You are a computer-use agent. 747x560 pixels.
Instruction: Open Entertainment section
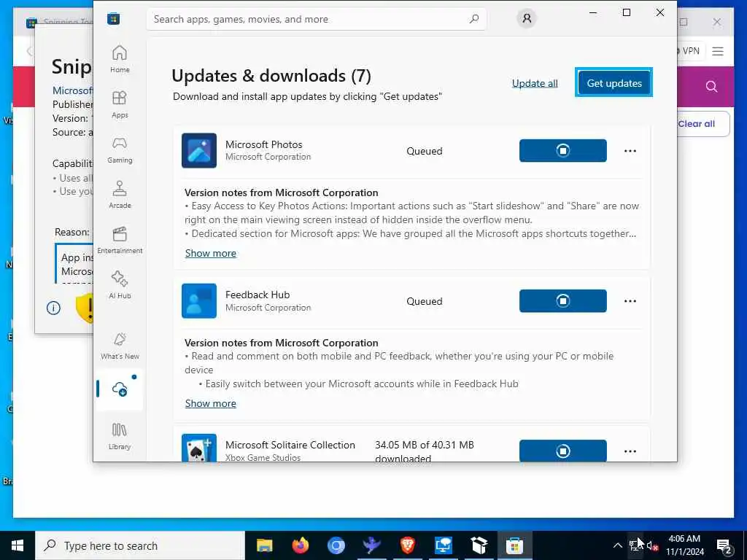tap(120, 240)
